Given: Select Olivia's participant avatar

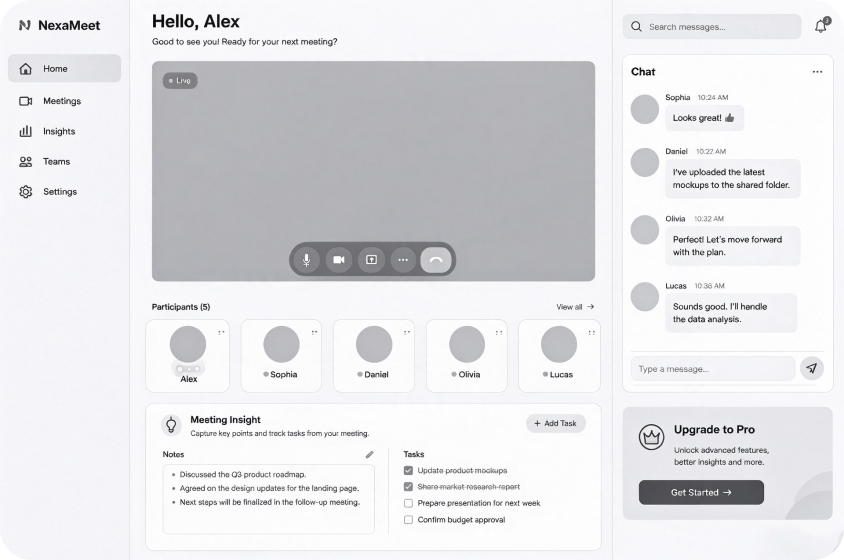Looking at the screenshot, I should tap(467, 344).
